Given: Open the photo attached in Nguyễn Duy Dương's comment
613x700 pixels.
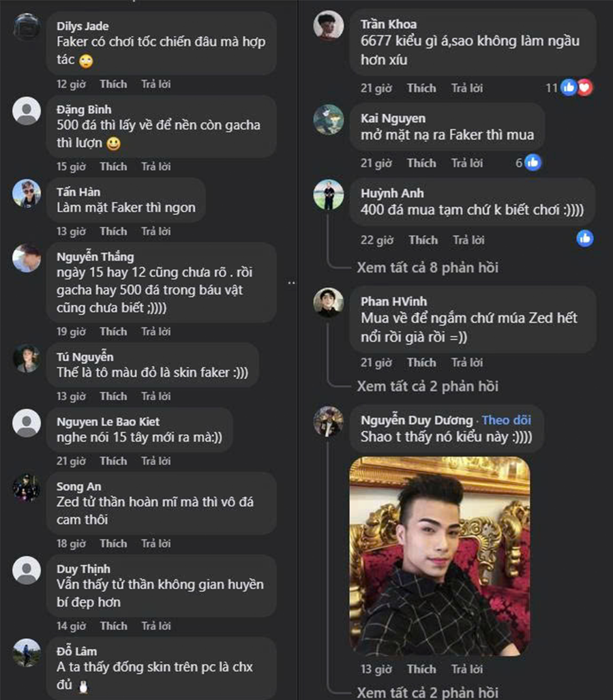Looking at the screenshot, I should pos(440,556).
